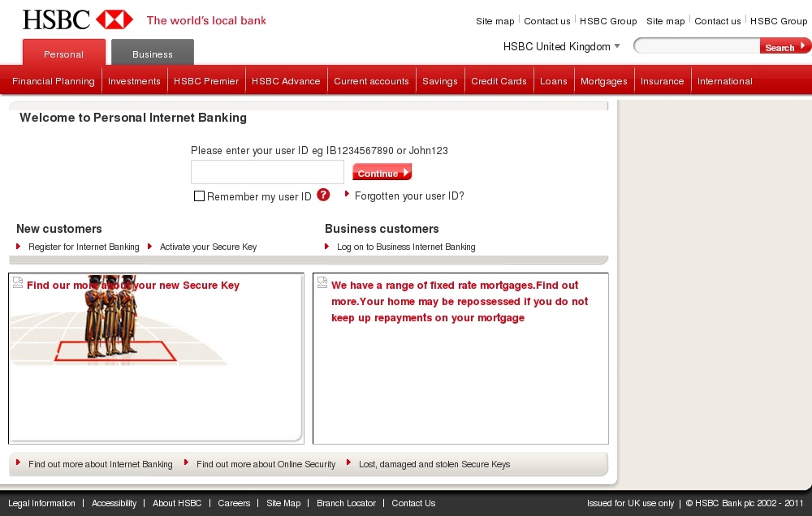Open the HSBC United Kingdom country dropdown
This screenshot has width=812, height=516.
(561, 46)
